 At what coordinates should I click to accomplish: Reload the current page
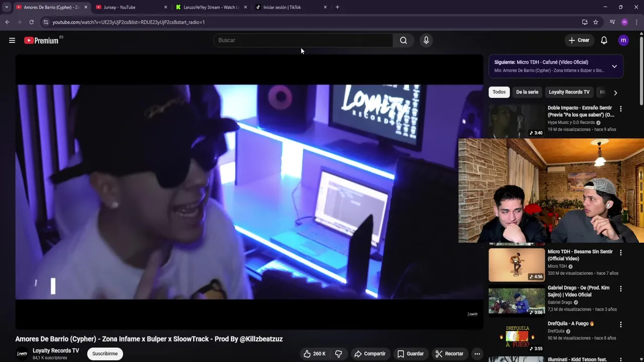click(31, 22)
